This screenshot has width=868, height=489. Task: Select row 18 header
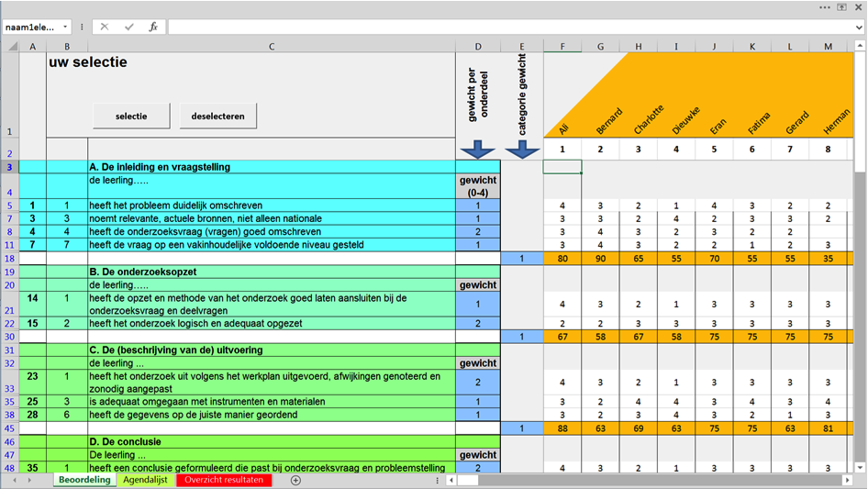9,259
